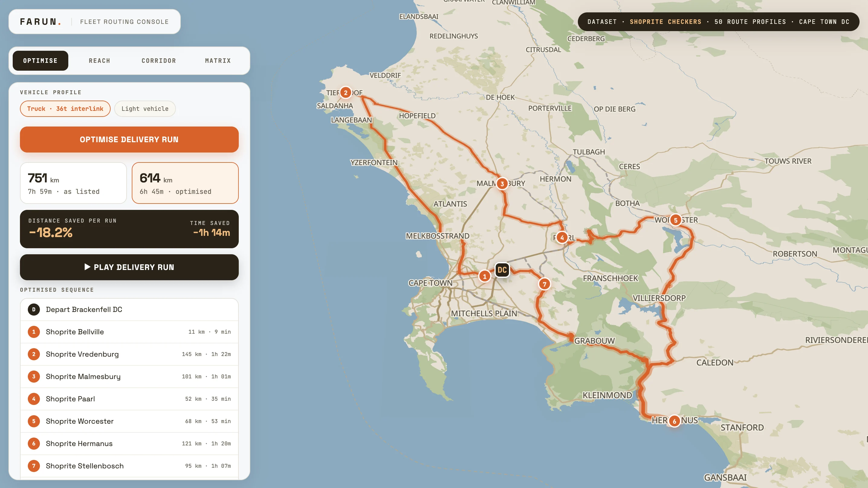Click Play Delivery Run button
Image resolution: width=868 pixels, height=488 pixels.
point(129,267)
